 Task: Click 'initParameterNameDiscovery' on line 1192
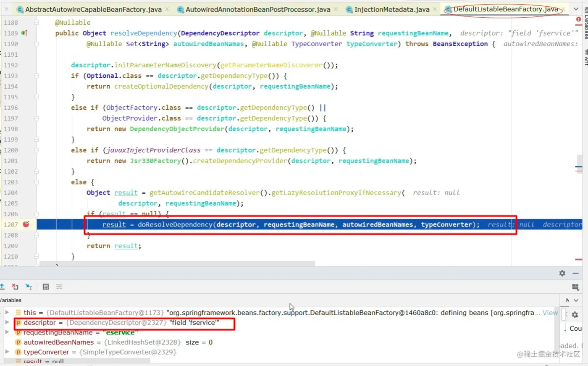click(x=165, y=65)
